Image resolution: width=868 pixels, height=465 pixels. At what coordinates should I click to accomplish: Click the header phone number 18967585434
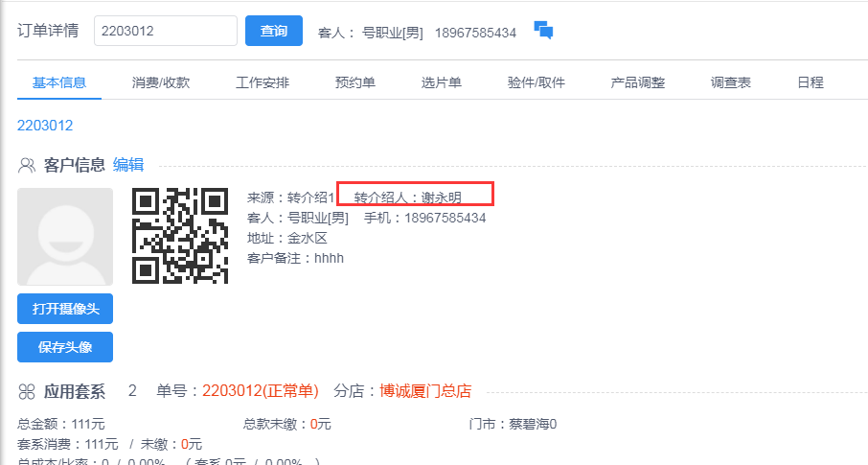pos(475,33)
